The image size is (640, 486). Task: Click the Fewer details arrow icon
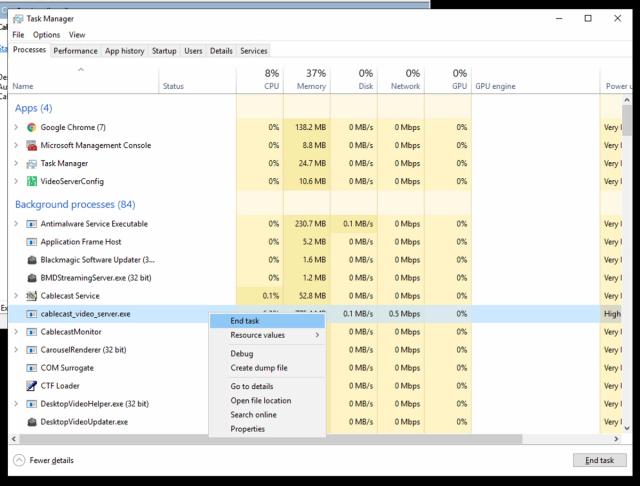[x=19, y=460]
